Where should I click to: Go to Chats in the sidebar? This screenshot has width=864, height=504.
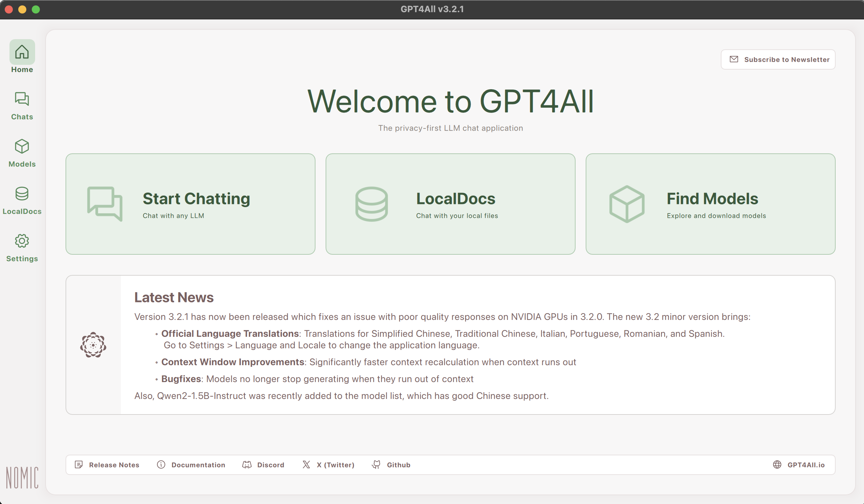(x=22, y=99)
